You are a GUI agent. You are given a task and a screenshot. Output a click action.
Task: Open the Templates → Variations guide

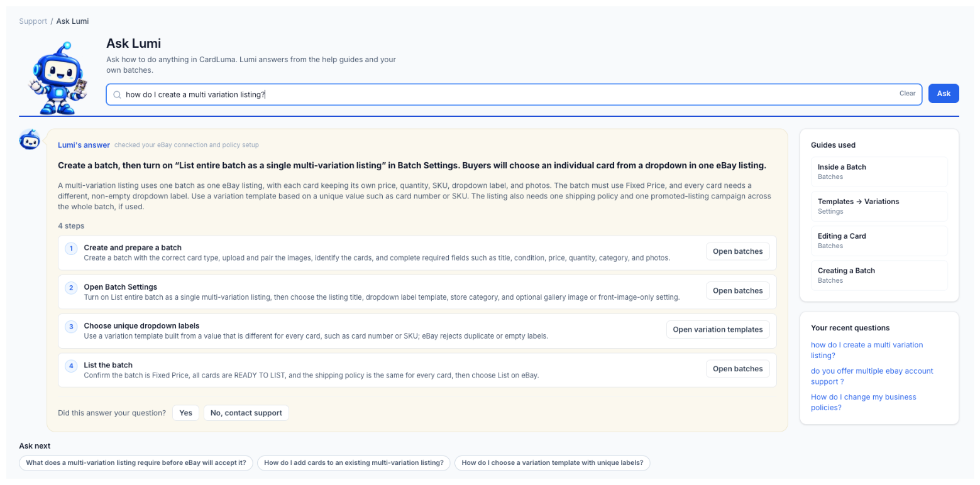coord(879,206)
